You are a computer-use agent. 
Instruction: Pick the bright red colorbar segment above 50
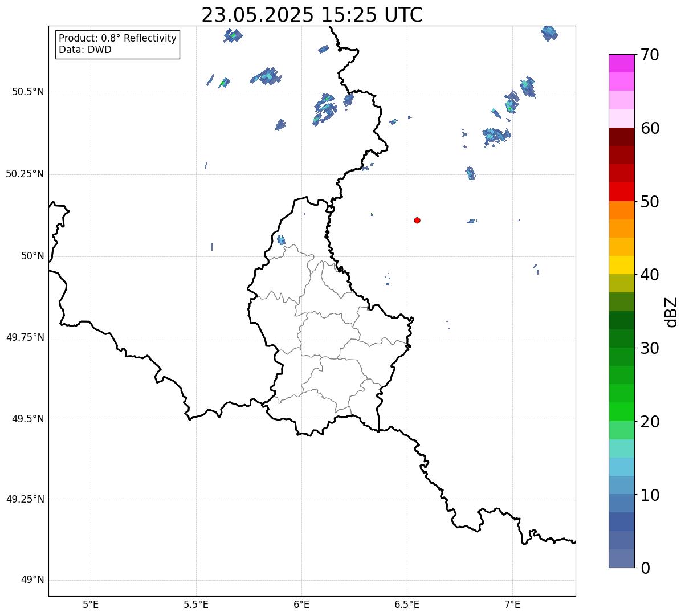tap(622, 192)
